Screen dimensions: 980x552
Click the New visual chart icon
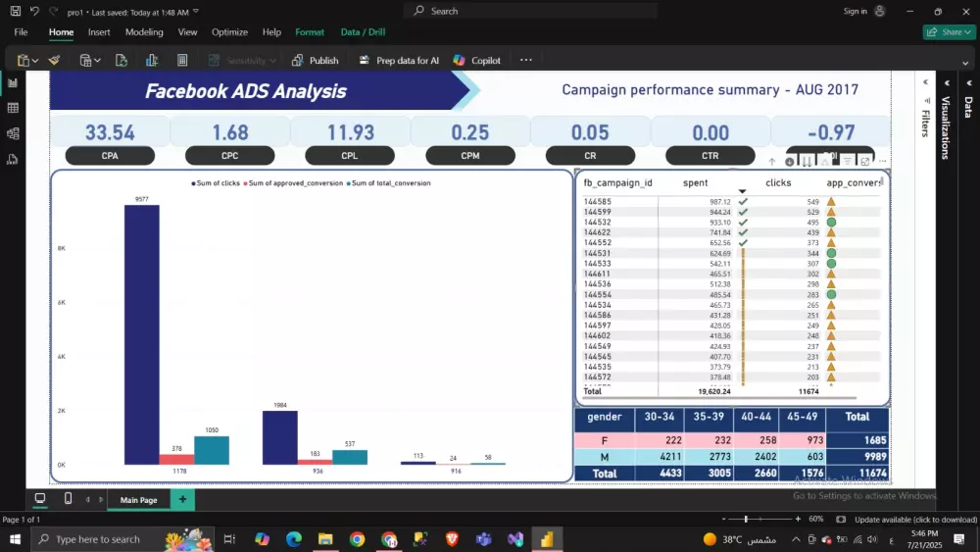point(151,60)
